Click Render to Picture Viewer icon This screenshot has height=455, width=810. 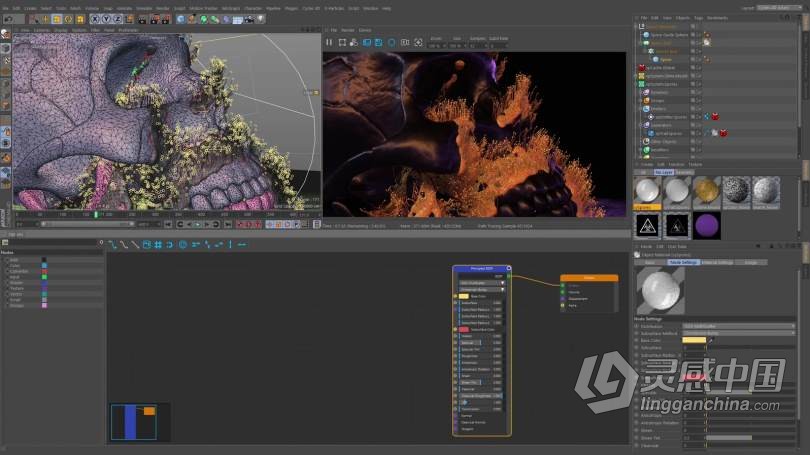pyautogui.click(x=154, y=19)
